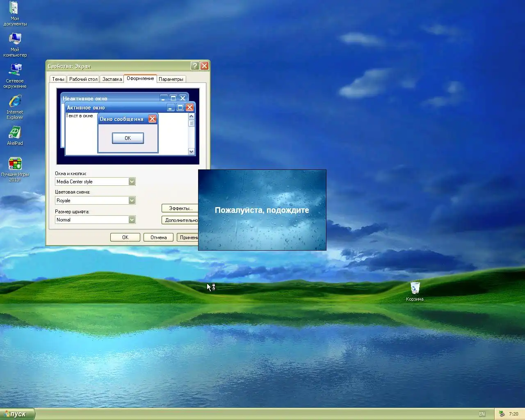Click the help question mark button in Свойства: Экран
The height and width of the screenshot is (420, 525).
(195, 66)
